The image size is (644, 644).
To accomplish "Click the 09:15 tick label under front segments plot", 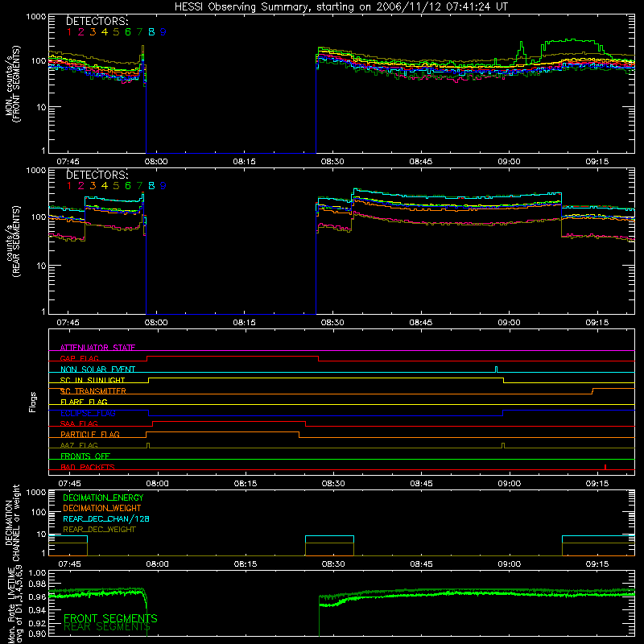I will point(597,162).
